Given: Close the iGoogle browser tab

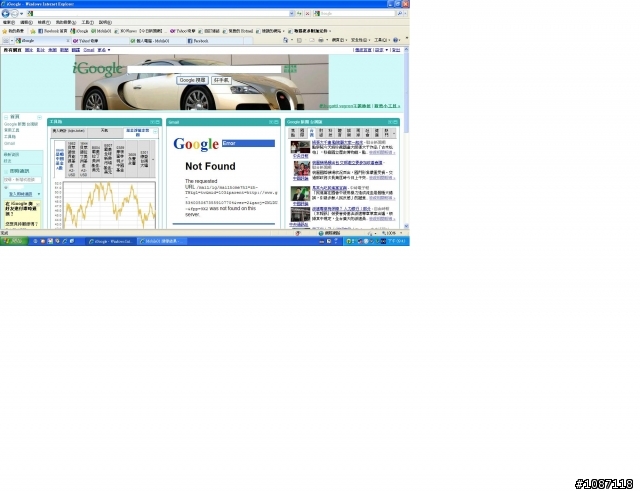Looking at the screenshot, I should pyautogui.click(x=68, y=41).
